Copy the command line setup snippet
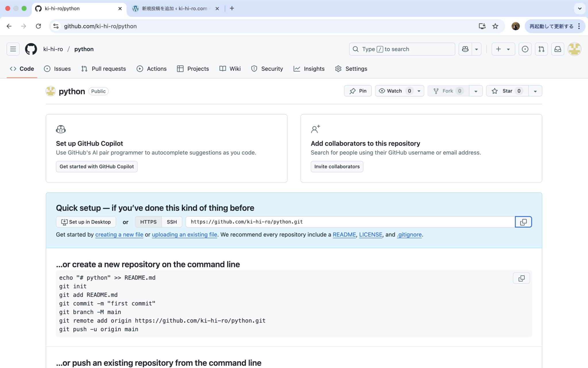The width and height of the screenshot is (588, 368). click(521, 278)
